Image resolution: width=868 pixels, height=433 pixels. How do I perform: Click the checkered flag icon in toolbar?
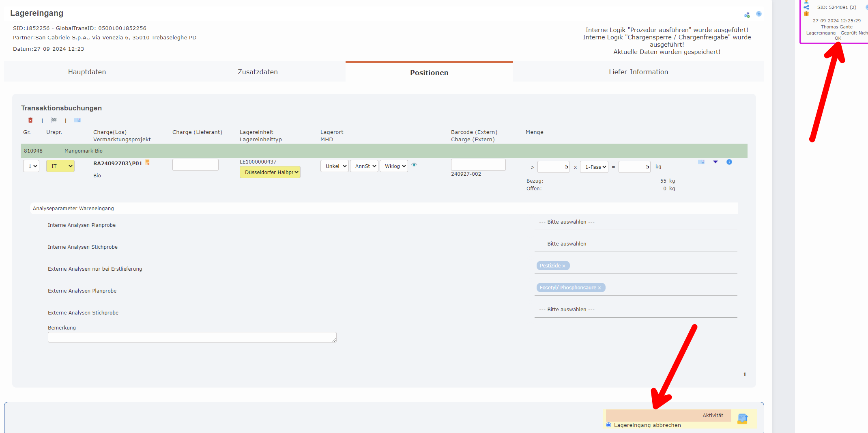pyautogui.click(x=54, y=120)
